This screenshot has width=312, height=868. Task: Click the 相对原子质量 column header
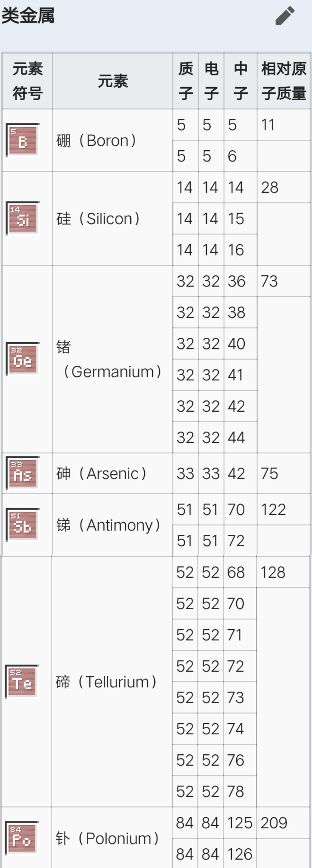pyautogui.click(x=284, y=81)
